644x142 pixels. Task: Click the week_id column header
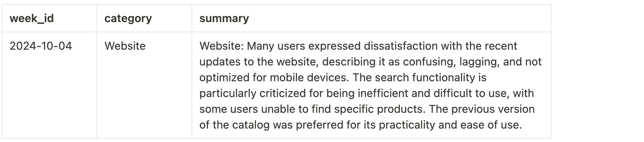tap(32, 19)
